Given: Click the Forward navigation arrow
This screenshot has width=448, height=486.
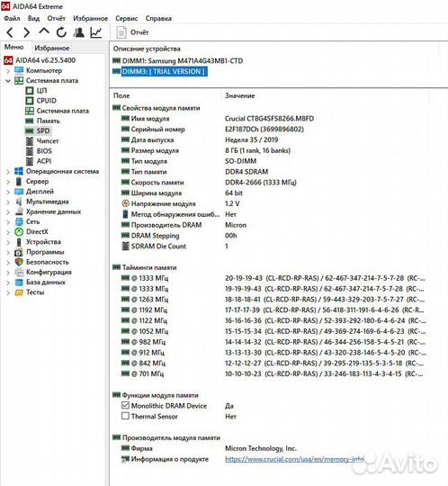Looking at the screenshot, I should (x=27, y=32).
